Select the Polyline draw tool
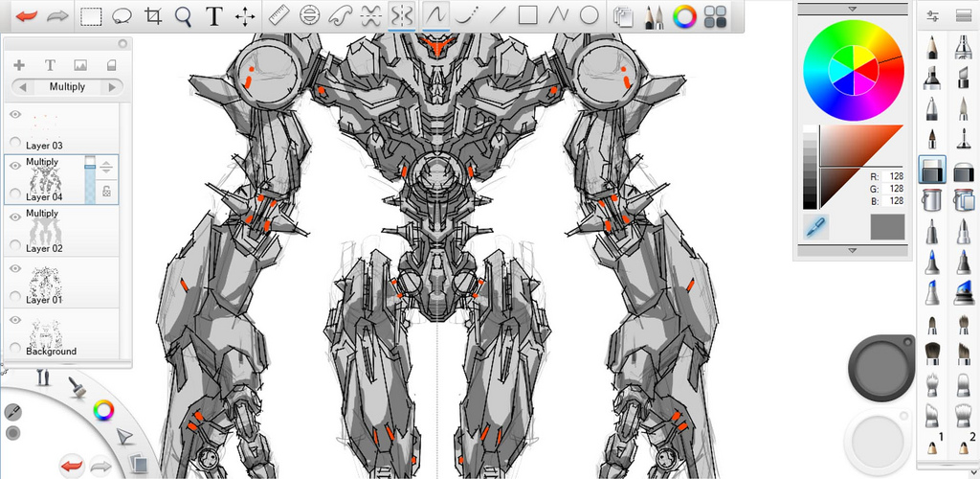The image size is (980, 479). click(x=558, y=15)
